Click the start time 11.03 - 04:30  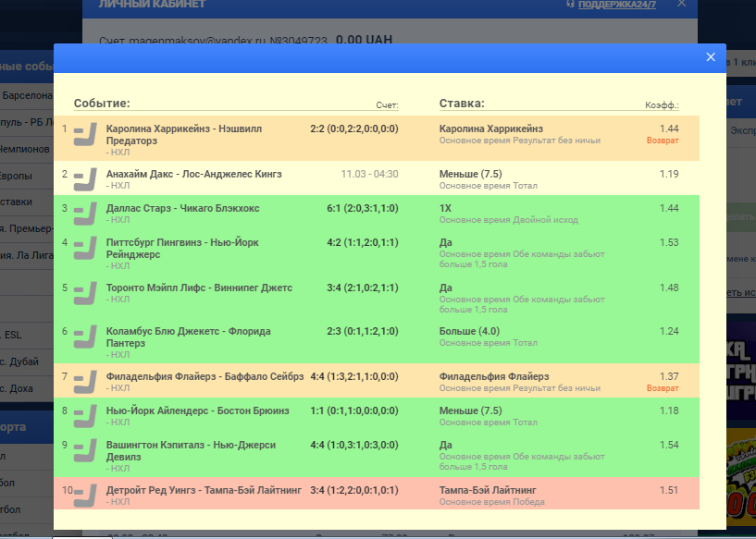[369, 174]
